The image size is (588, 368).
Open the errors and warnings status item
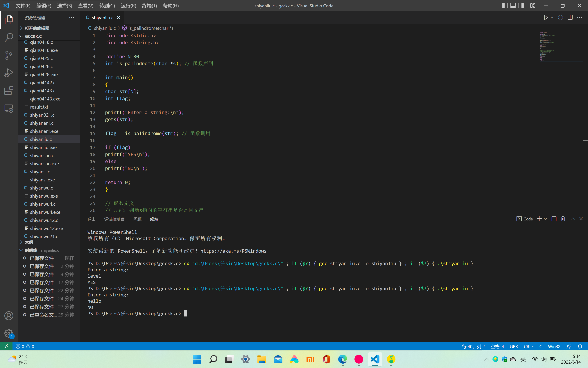pyautogui.click(x=25, y=346)
